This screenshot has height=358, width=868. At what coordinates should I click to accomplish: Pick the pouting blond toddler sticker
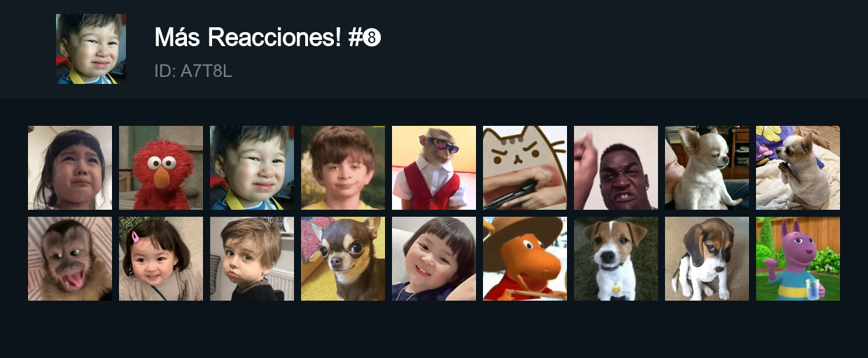tap(252, 259)
